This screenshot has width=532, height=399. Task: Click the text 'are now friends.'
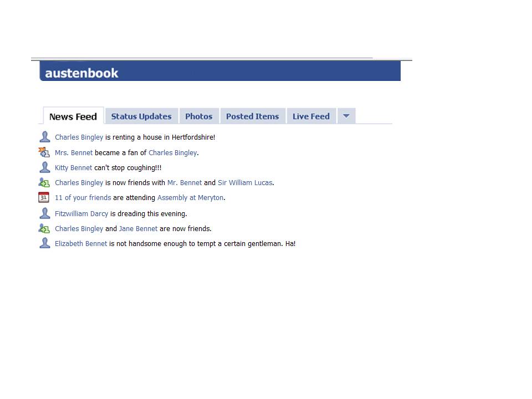pyautogui.click(x=186, y=229)
